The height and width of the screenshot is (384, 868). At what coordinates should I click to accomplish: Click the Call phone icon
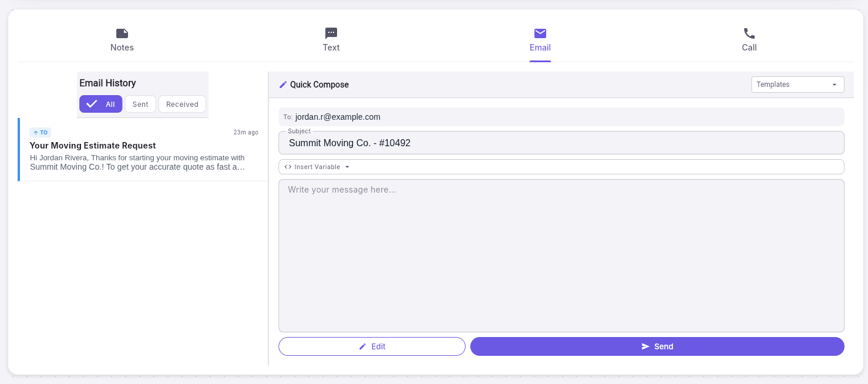tap(749, 33)
